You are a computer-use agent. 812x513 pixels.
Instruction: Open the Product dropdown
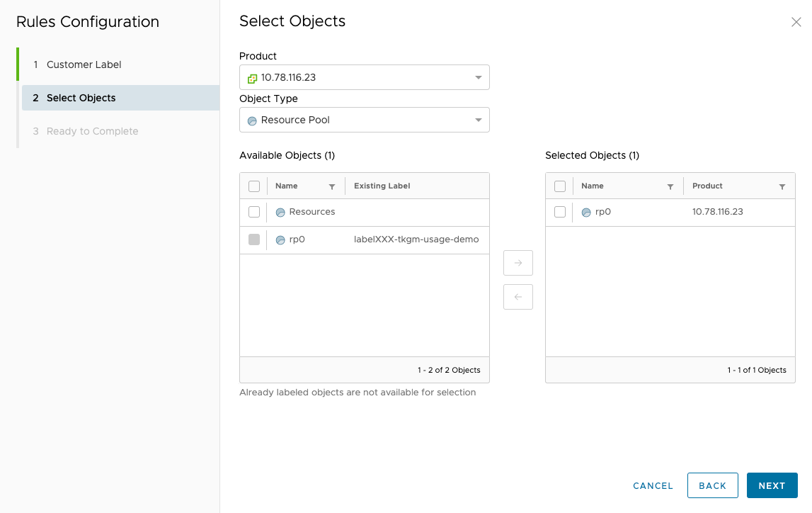(x=364, y=77)
